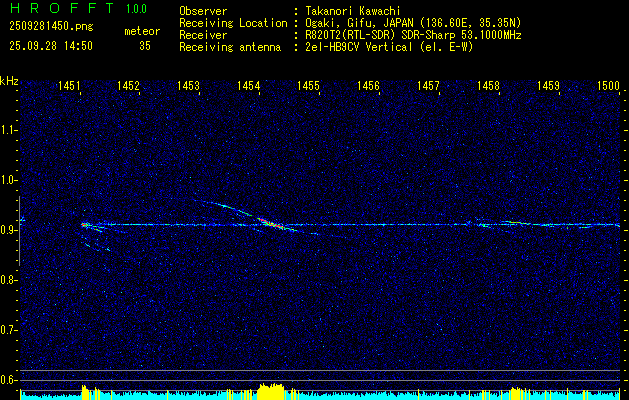Click the 25.09.28 14:50 timestamp
The height and width of the screenshot is (400, 629).
click(51, 46)
